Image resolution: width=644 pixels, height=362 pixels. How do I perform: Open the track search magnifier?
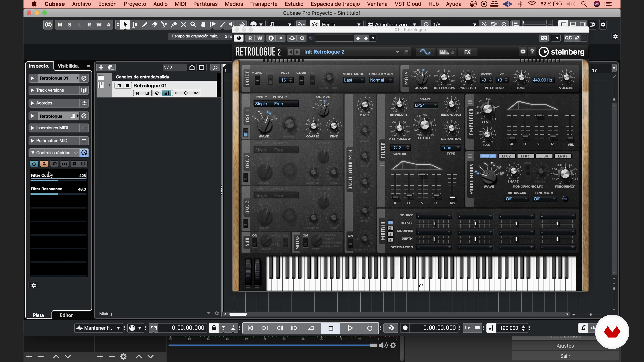tap(215, 67)
